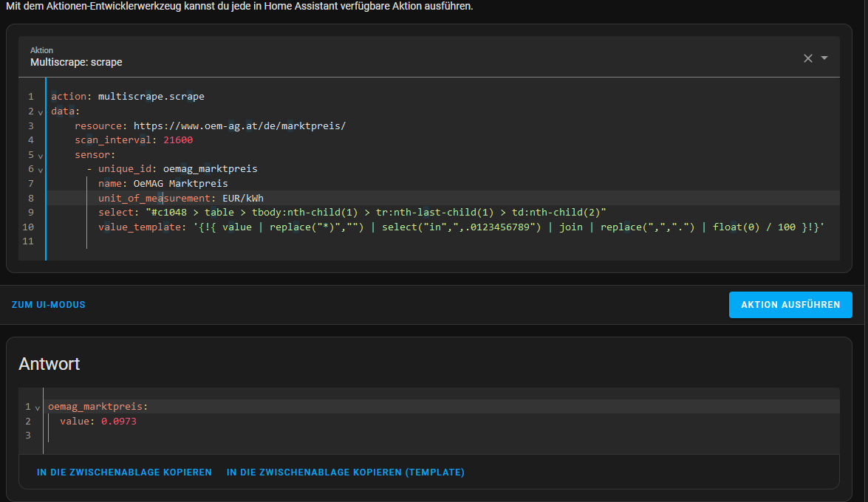
Task: Place cursor on the resource URL
Action: click(x=239, y=126)
